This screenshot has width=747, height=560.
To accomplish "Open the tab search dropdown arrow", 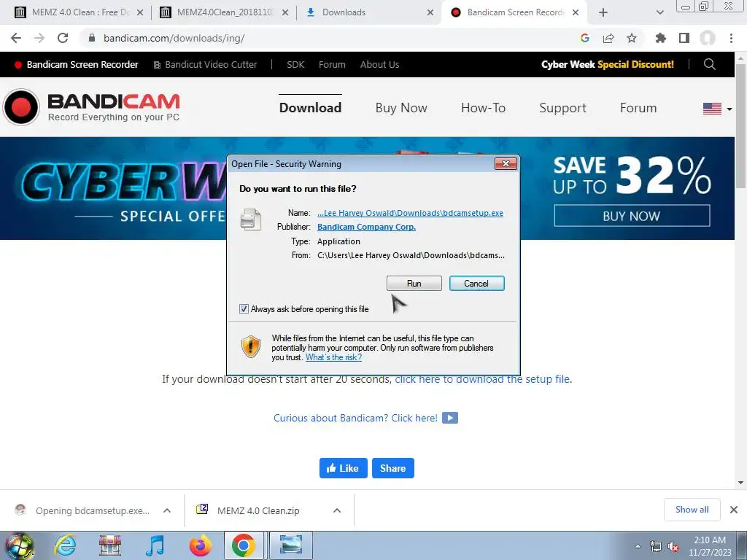I will [659, 12].
